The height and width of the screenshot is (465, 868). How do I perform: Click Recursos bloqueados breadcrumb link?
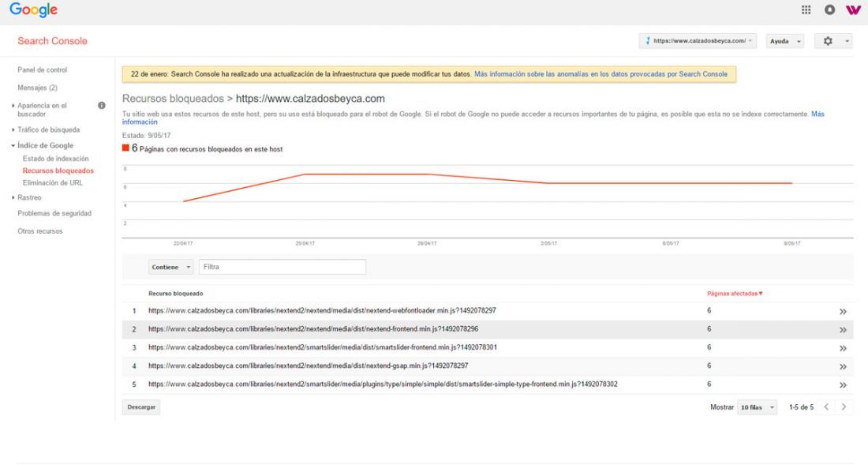[173, 99]
